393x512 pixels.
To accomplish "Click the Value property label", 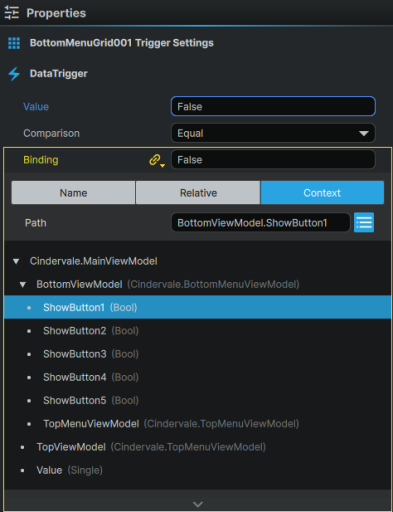I will (x=36, y=107).
